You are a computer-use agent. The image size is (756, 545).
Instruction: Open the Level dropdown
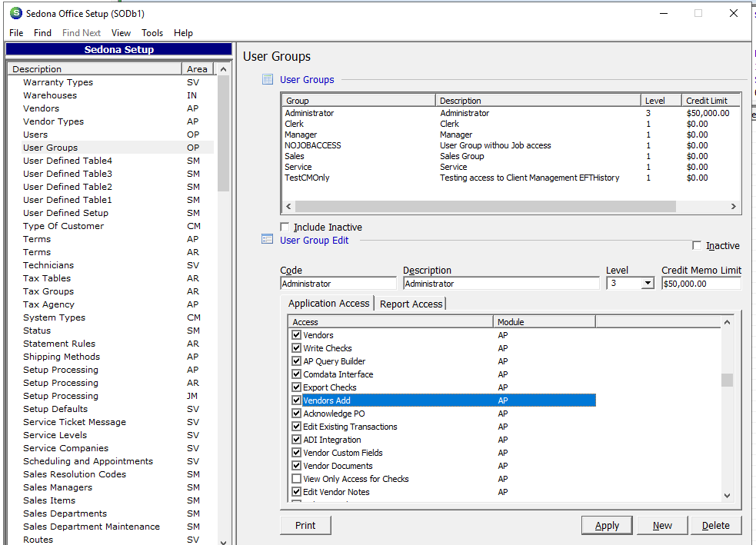point(648,284)
